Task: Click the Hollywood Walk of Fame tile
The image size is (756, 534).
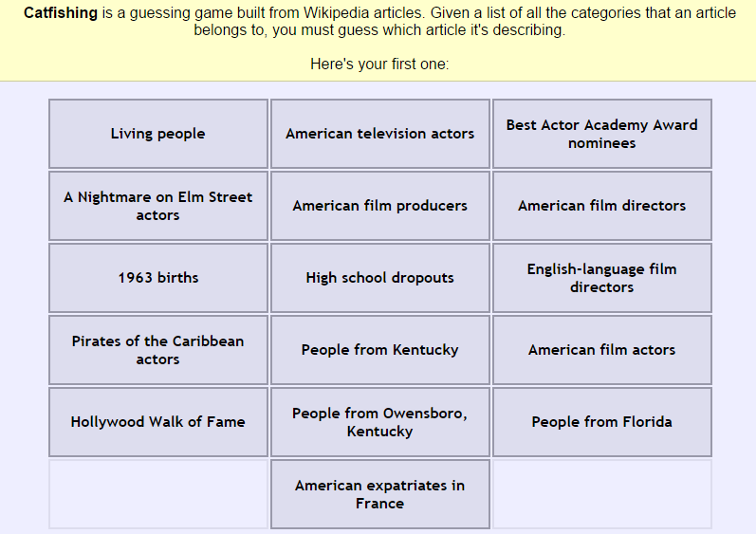Action: click(x=157, y=422)
